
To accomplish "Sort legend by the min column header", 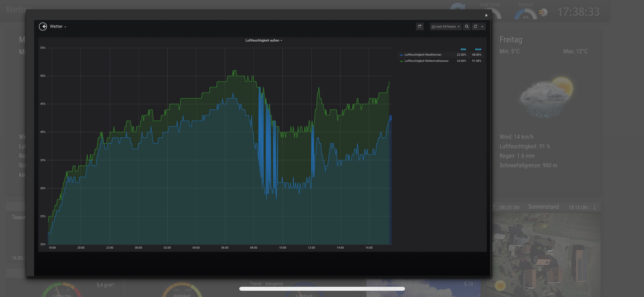I will pyautogui.click(x=463, y=49).
